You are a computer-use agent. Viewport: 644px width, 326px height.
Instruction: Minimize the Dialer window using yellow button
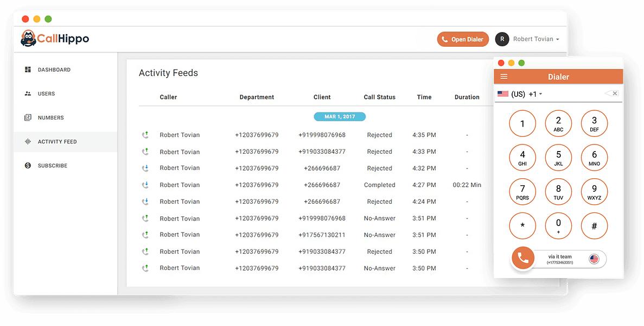coord(511,63)
